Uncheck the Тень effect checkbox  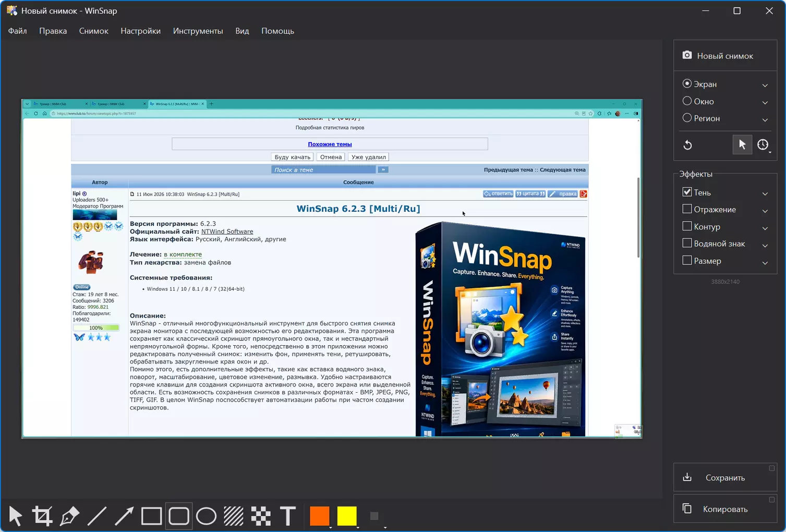tap(687, 192)
